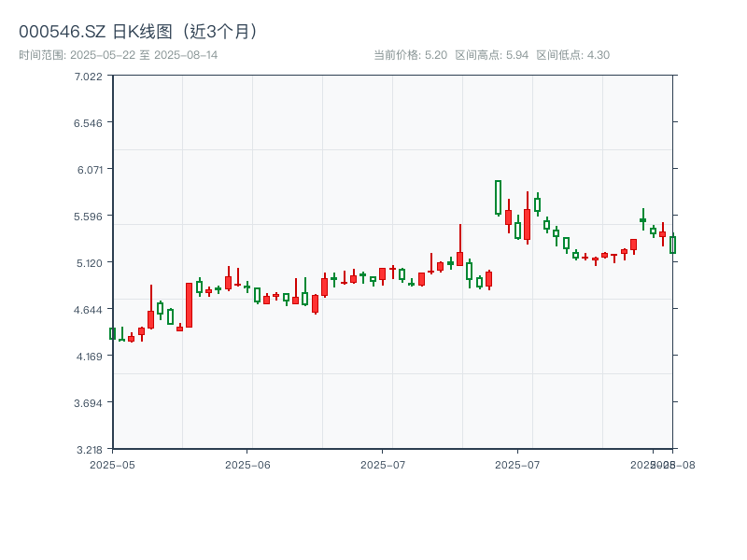
Task: Select the 时间范围 date range text
Action: (119, 55)
